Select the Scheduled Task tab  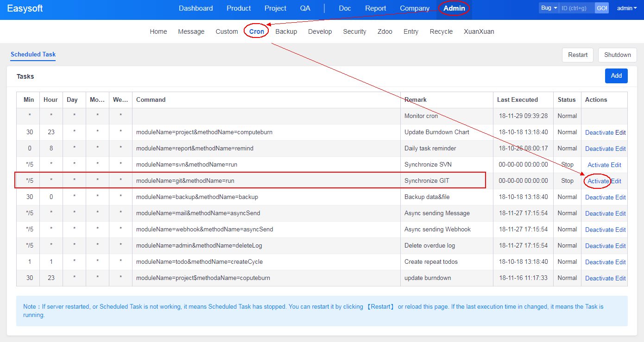tap(33, 54)
